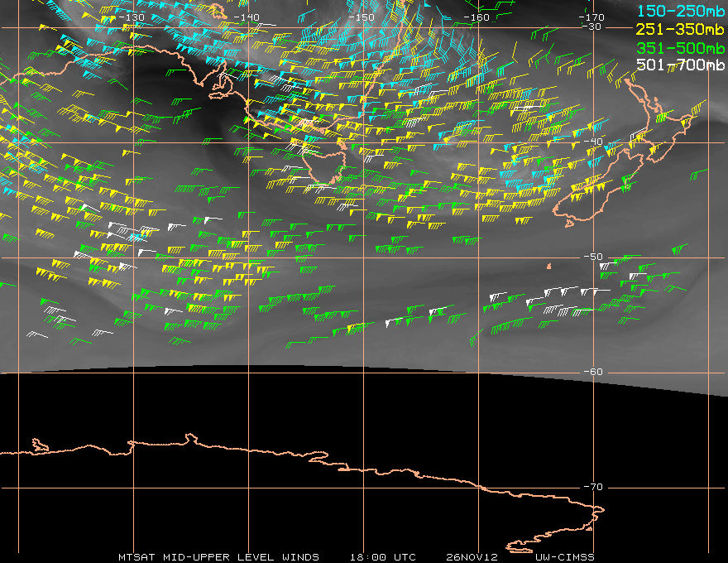Click the -60 latitude label
This screenshot has width=728, height=563.
click(593, 372)
